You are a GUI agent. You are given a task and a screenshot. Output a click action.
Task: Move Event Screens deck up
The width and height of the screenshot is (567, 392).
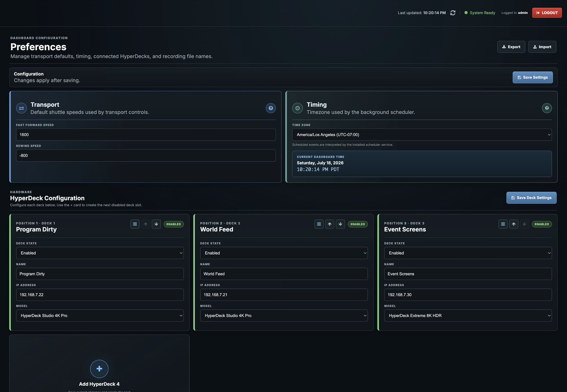514,224
